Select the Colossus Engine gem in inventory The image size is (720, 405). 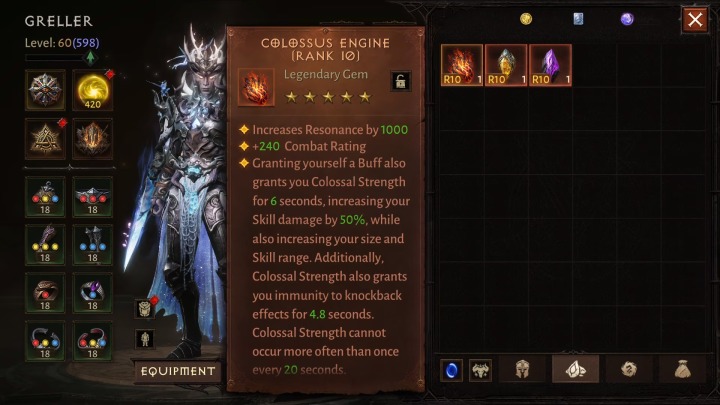[461, 65]
